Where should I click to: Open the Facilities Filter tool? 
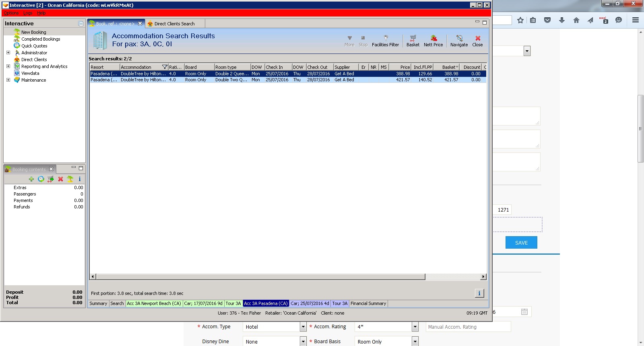click(x=385, y=41)
